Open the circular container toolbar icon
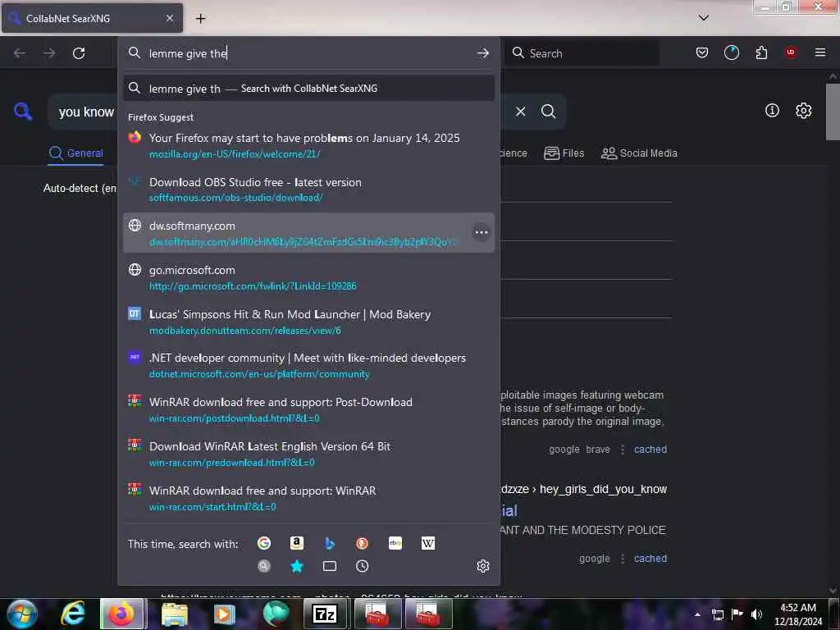This screenshot has height=630, width=840. pyautogui.click(x=731, y=52)
